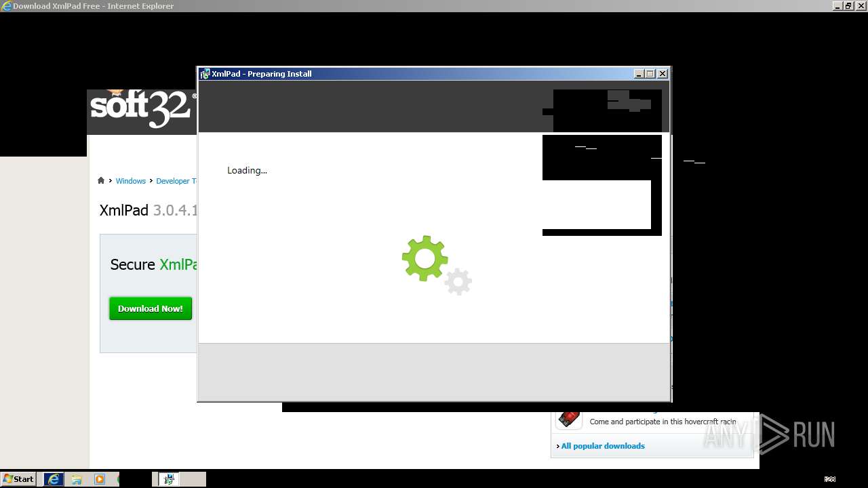Click the system tray clock
868x488 pixels.
829,479
